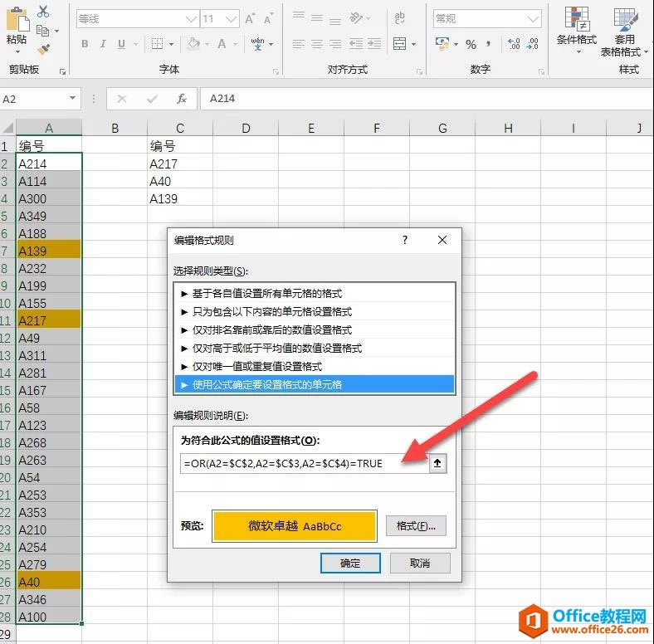The height and width of the screenshot is (644, 654).
Task: Click the Insert Function fx button
Action: pos(182,99)
